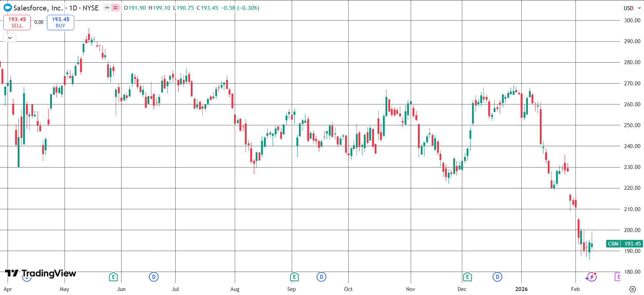Image resolution: width=644 pixels, height=295 pixels.
Task: Click the earnings E marker near June
Action: pyautogui.click(x=113, y=277)
